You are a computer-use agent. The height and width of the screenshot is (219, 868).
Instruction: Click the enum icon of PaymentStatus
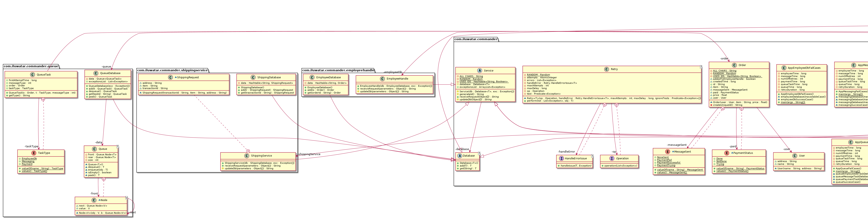coord(727,153)
